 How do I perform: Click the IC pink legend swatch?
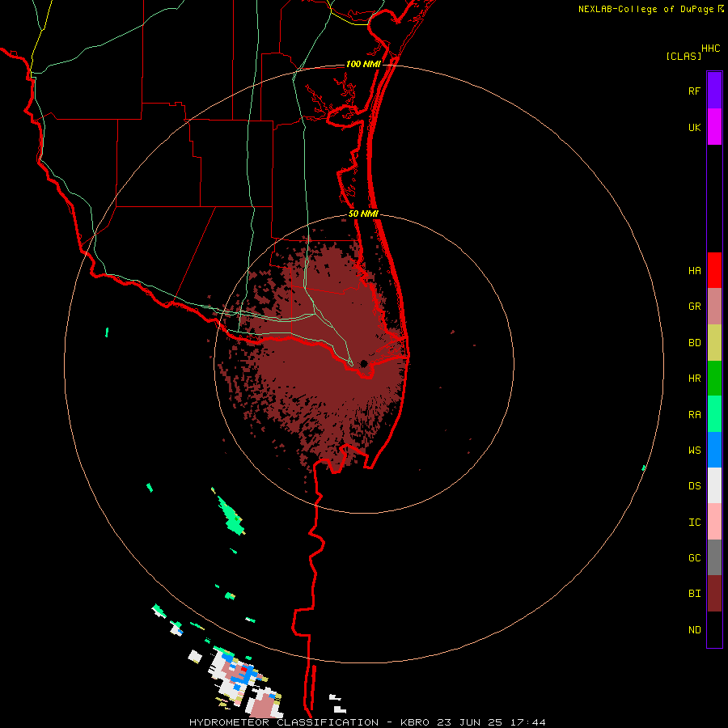(714, 522)
